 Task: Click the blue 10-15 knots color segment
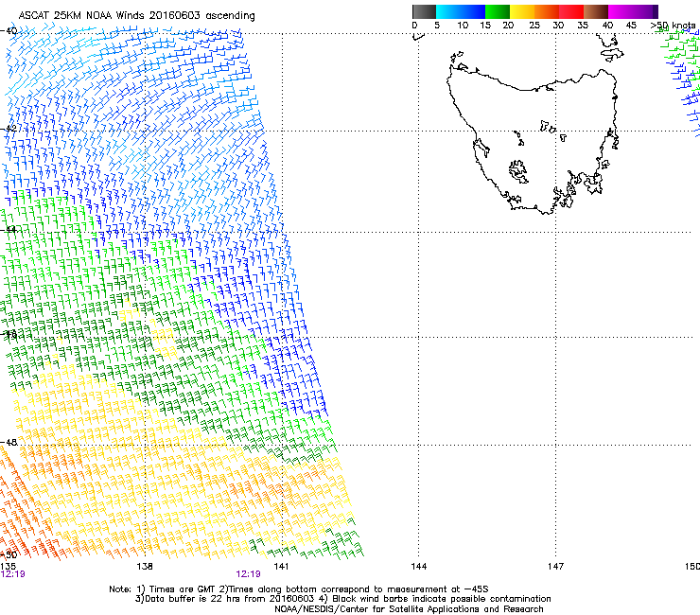[473, 11]
